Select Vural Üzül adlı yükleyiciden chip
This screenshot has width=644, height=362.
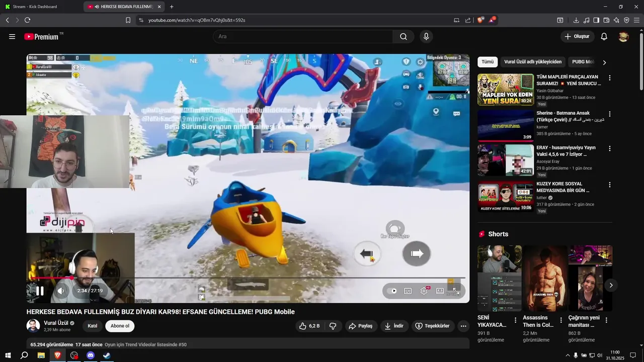[x=533, y=62]
